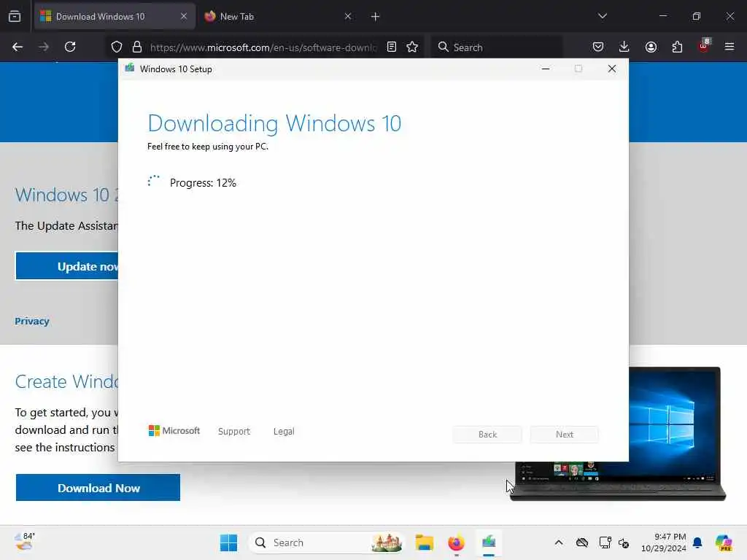Viewport: 747px width, 560px height.
Task: Click the muted volume tray icon
Action: [x=624, y=542]
